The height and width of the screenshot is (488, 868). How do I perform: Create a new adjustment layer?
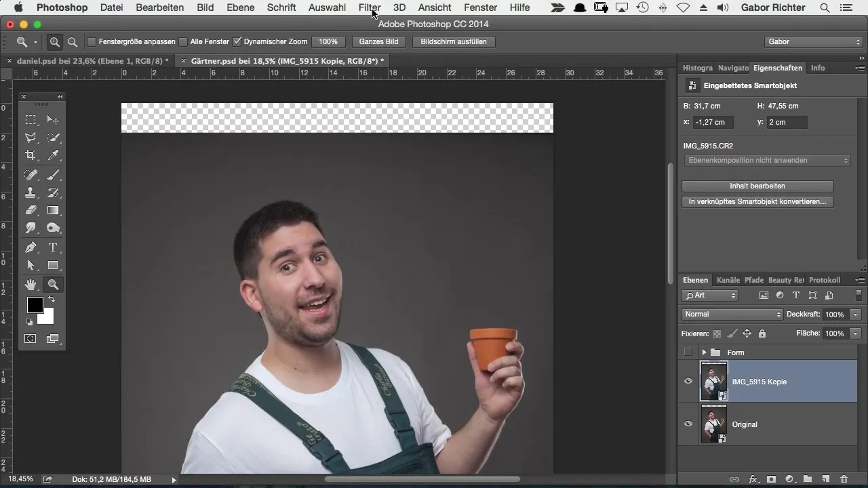(789, 479)
